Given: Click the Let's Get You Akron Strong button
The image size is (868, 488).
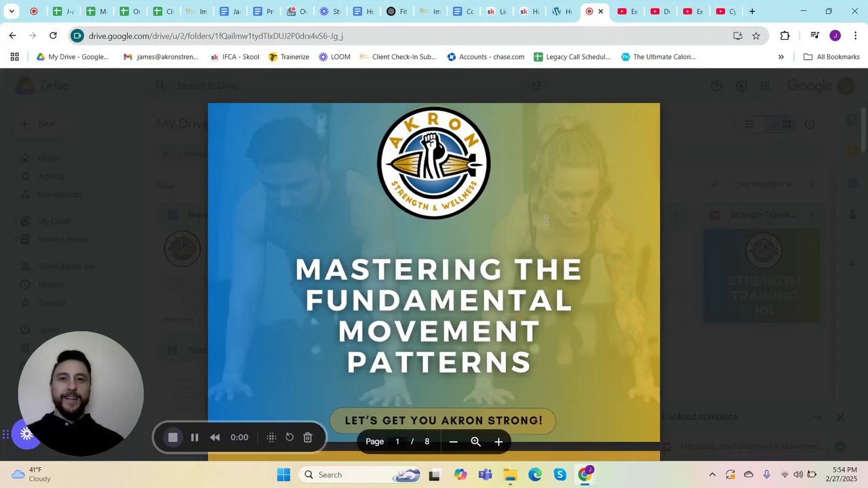Looking at the screenshot, I should coord(443,420).
